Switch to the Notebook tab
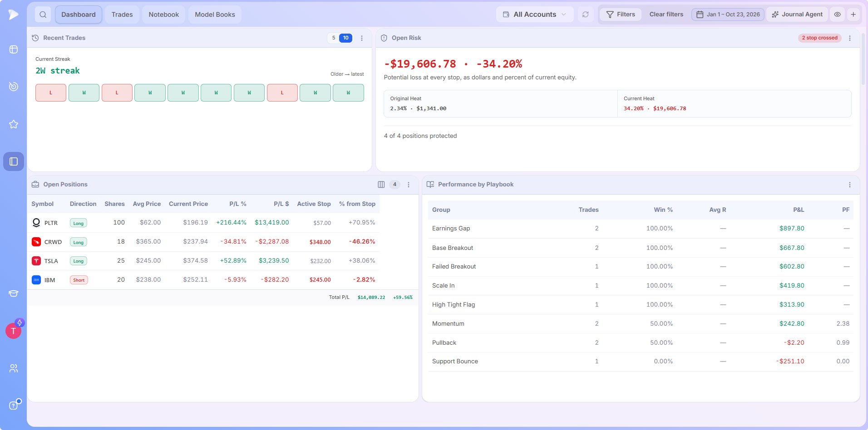868x430 pixels. [164, 15]
